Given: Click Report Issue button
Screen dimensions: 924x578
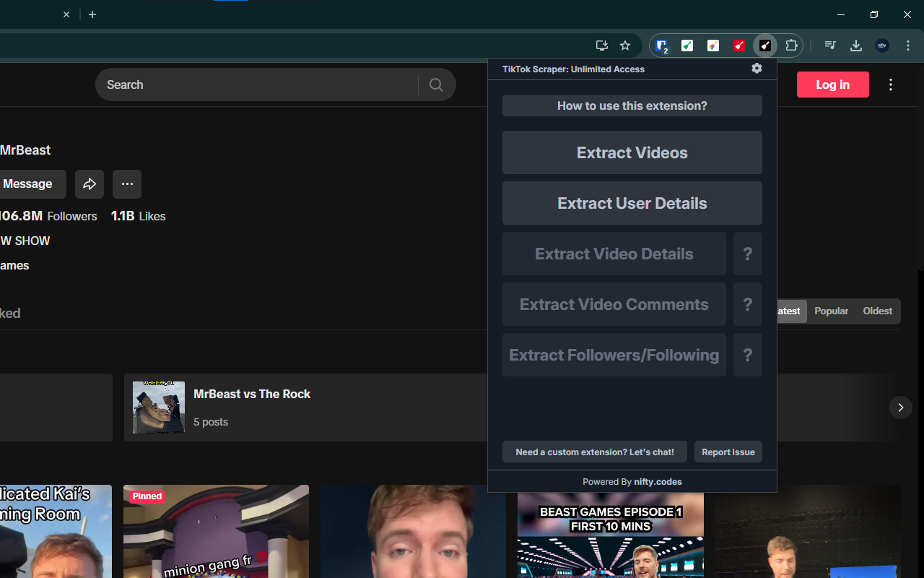Looking at the screenshot, I should pyautogui.click(x=728, y=452).
